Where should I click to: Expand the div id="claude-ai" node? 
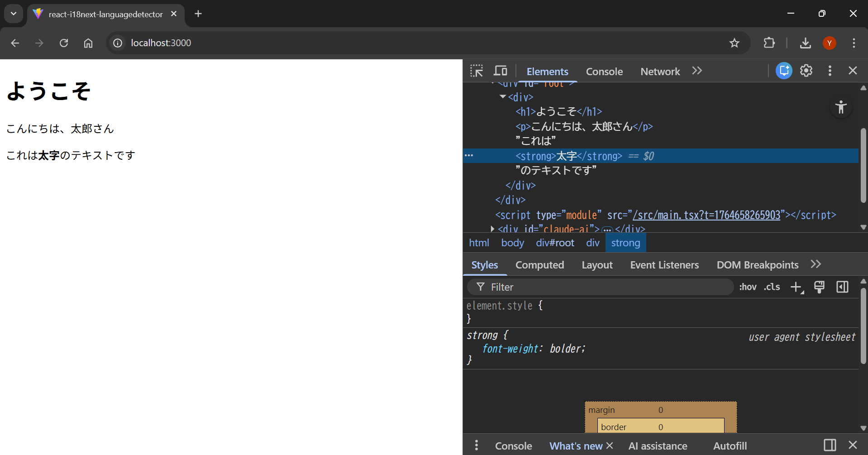point(493,229)
